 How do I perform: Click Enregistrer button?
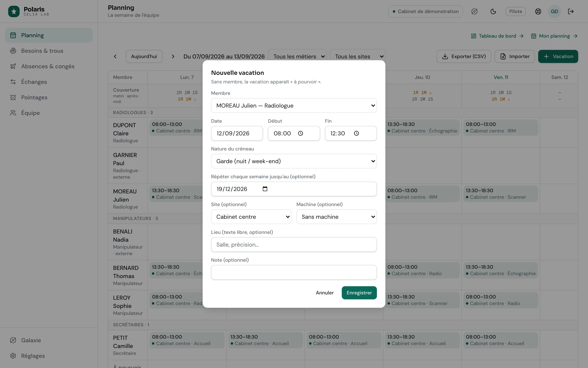(x=359, y=293)
